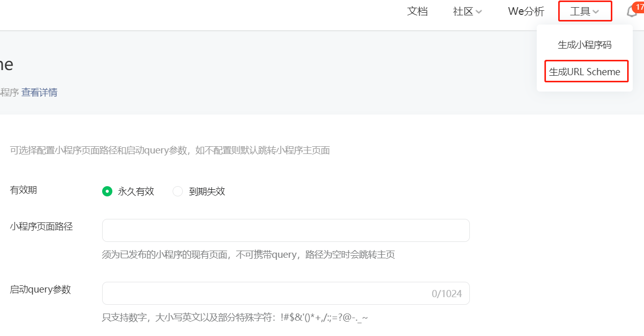
Task: Open 文档 in the top navigation
Action: click(417, 11)
